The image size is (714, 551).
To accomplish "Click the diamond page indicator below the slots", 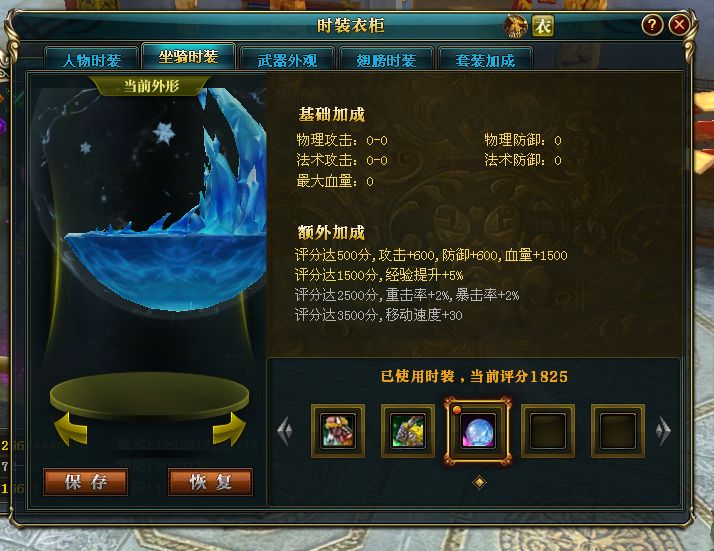I will (x=479, y=482).
